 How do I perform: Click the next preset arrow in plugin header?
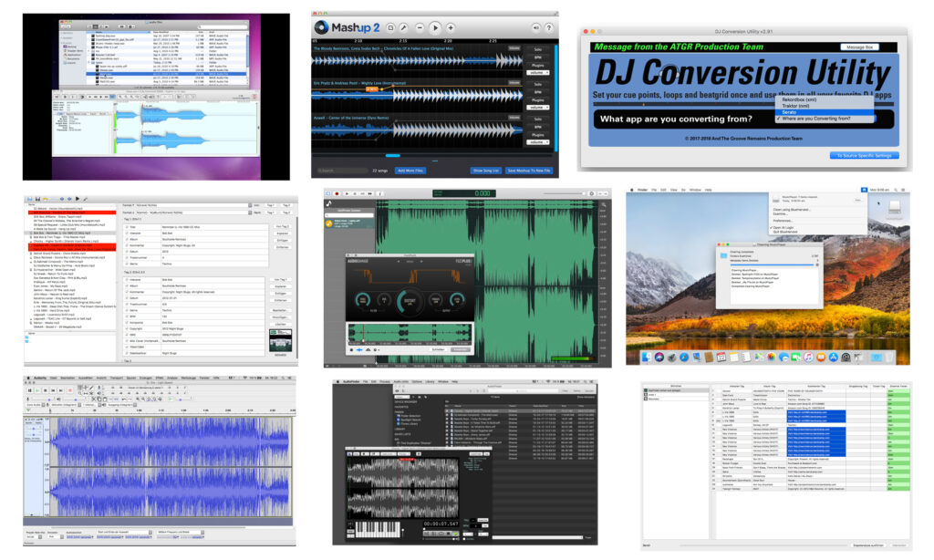tap(421, 261)
